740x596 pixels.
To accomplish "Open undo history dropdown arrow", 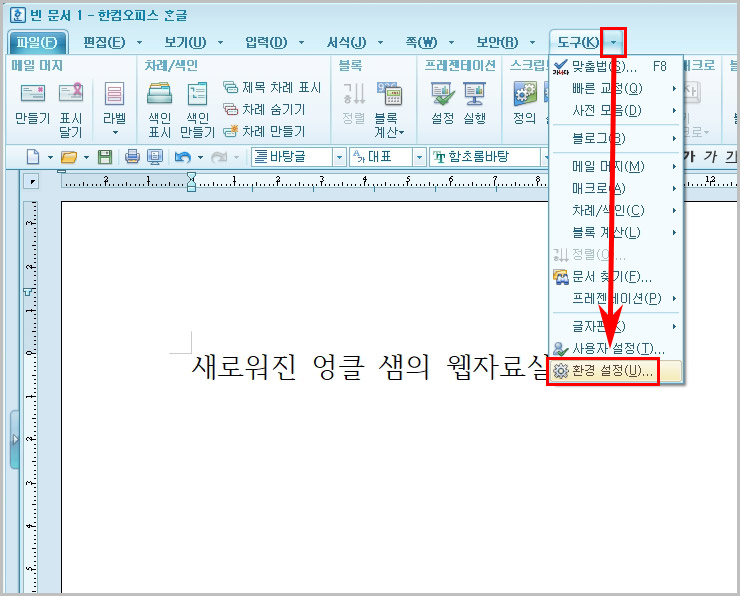I will coord(200,157).
